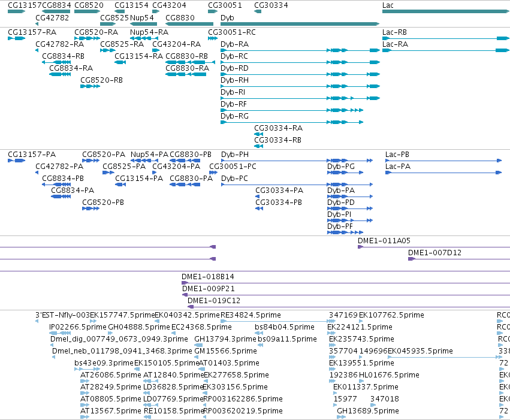Open transcript CG8520-RB label
Image resolution: width=510 pixels, height=420 pixels.
101,80
